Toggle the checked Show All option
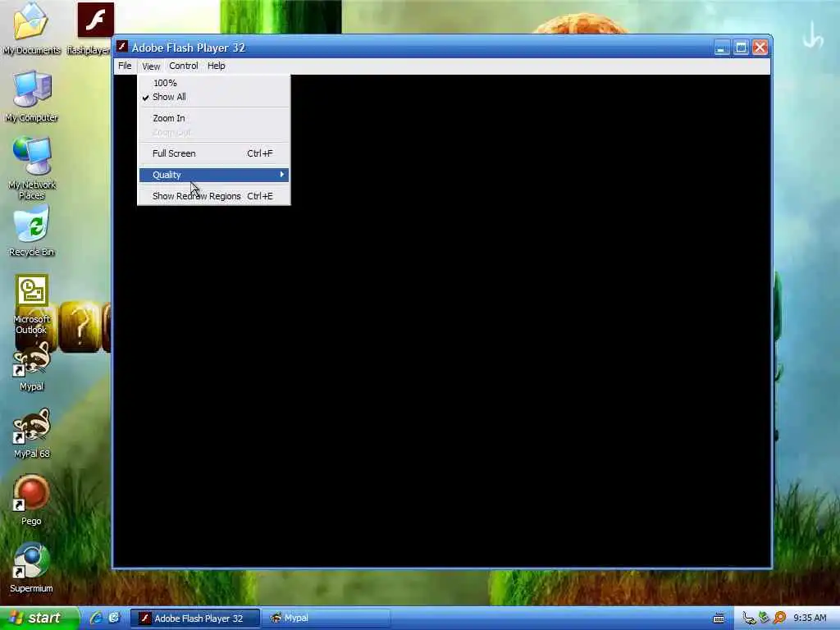Viewport: 840px width, 630px height. click(214, 97)
